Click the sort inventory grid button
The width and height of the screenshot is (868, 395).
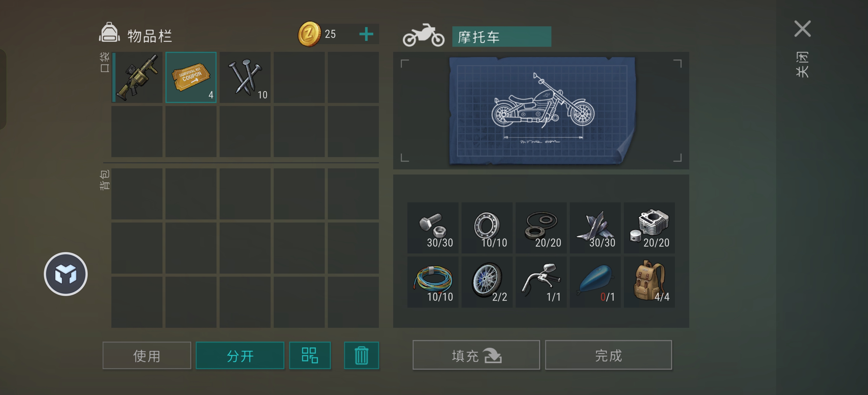coord(310,356)
